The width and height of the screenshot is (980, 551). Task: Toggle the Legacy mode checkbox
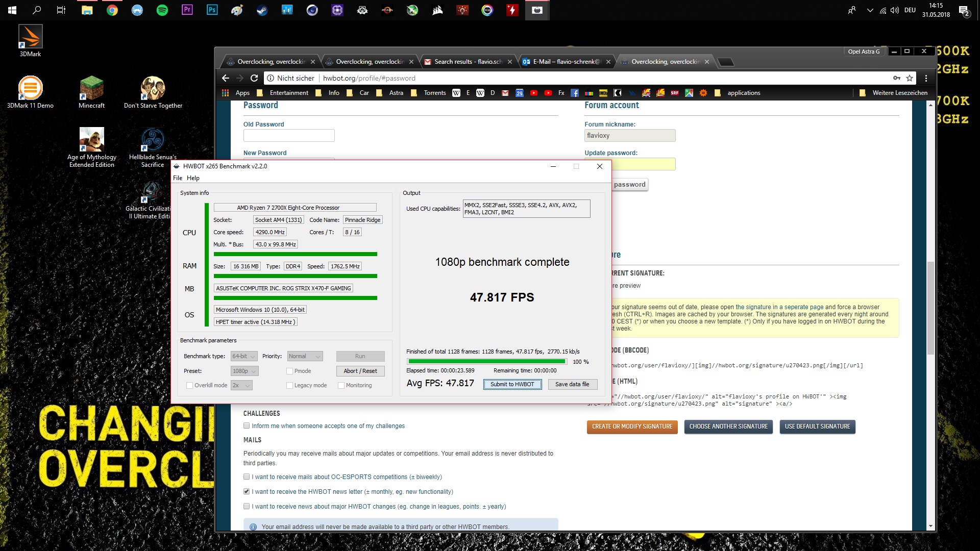(289, 385)
